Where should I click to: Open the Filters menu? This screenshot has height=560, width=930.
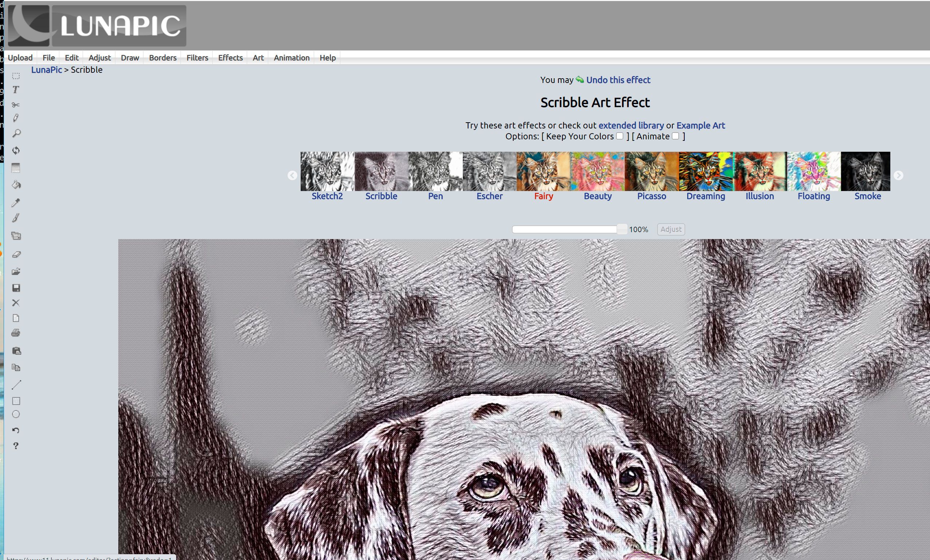tap(196, 58)
